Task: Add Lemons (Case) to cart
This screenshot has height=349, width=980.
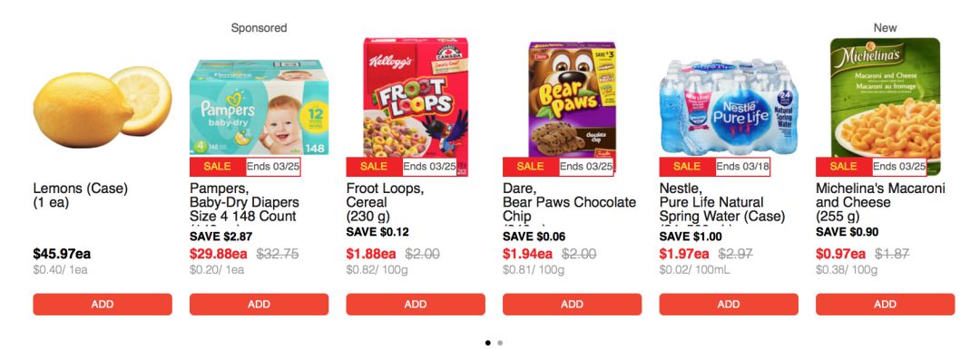Action: (103, 304)
